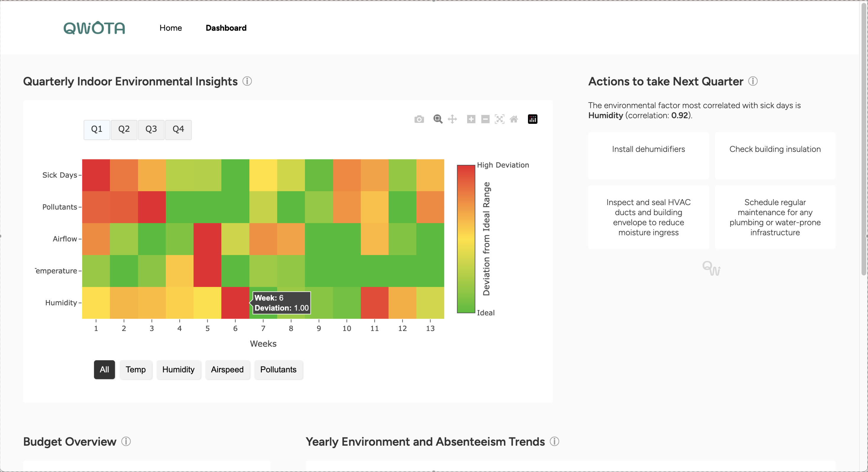Open the Plotly logo link icon

pyautogui.click(x=532, y=119)
